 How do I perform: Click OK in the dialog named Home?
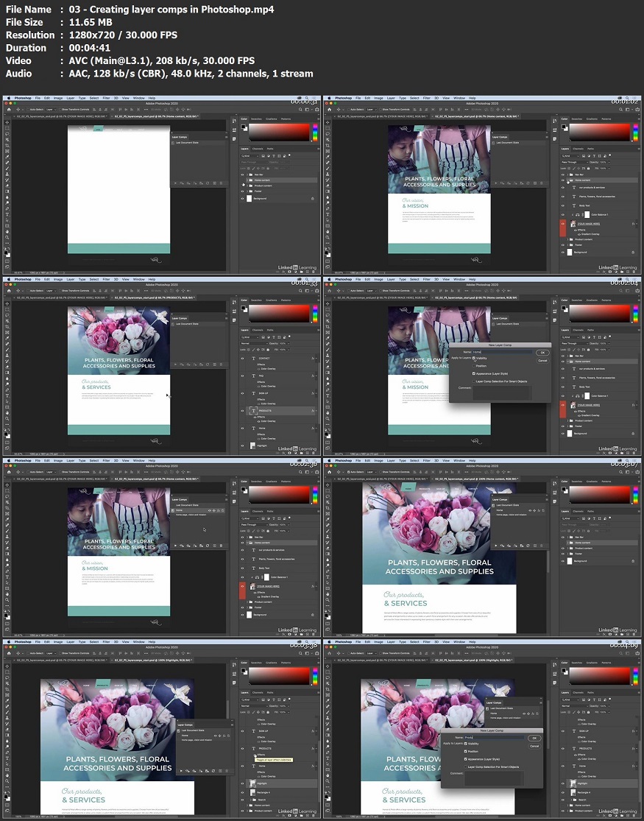(542, 353)
